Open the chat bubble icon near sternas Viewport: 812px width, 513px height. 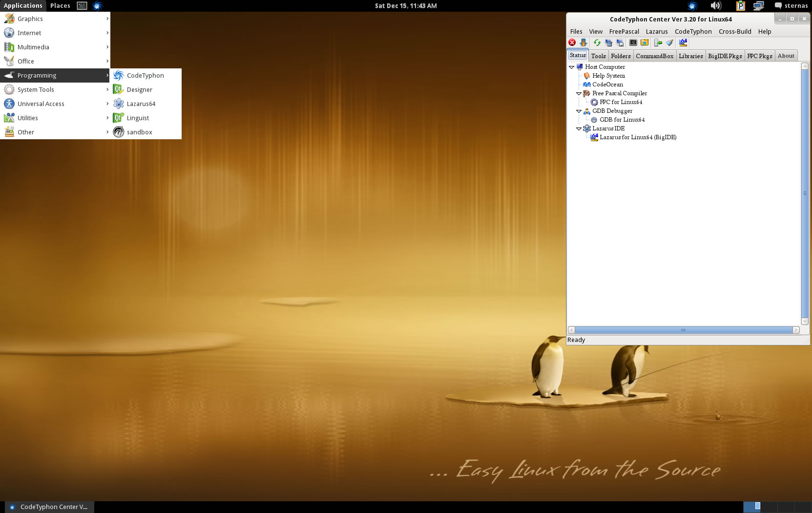point(778,6)
